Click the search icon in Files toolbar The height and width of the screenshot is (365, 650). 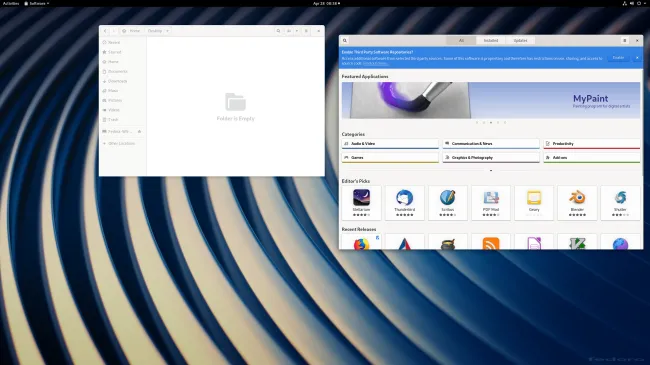click(278, 31)
